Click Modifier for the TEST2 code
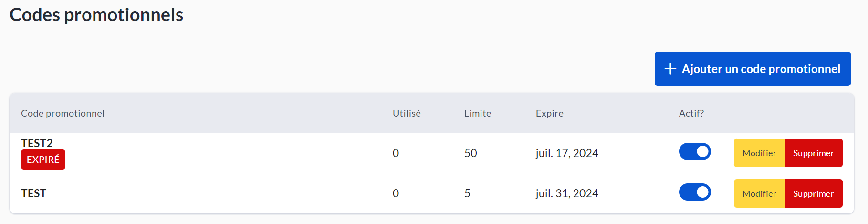Viewport: 868px width, 224px height. click(x=759, y=153)
